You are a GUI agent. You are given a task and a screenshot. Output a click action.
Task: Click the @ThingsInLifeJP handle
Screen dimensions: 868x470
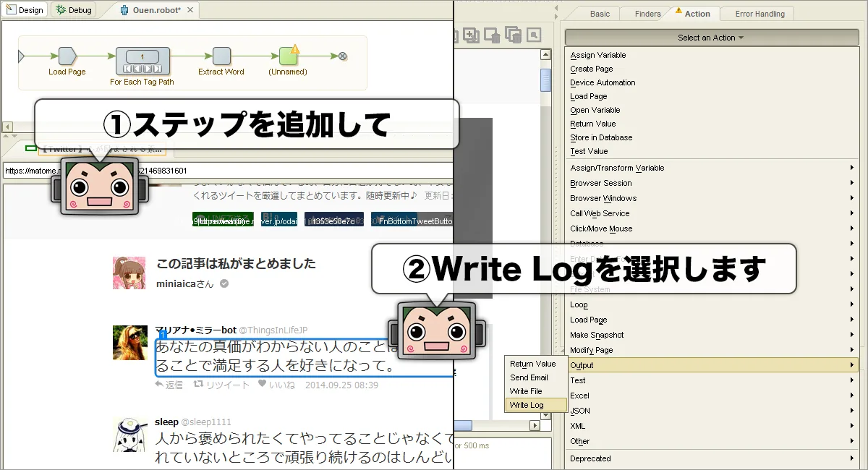tap(273, 330)
